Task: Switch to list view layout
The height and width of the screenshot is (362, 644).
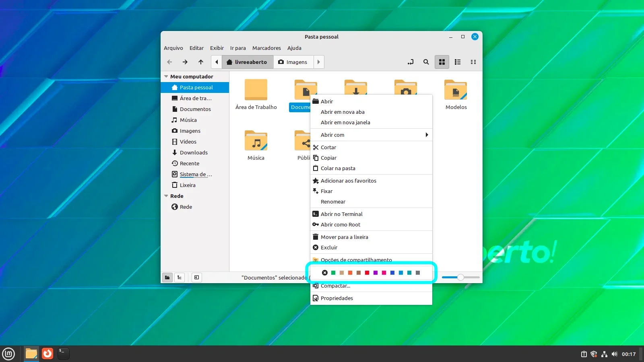Action: pyautogui.click(x=458, y=62)
